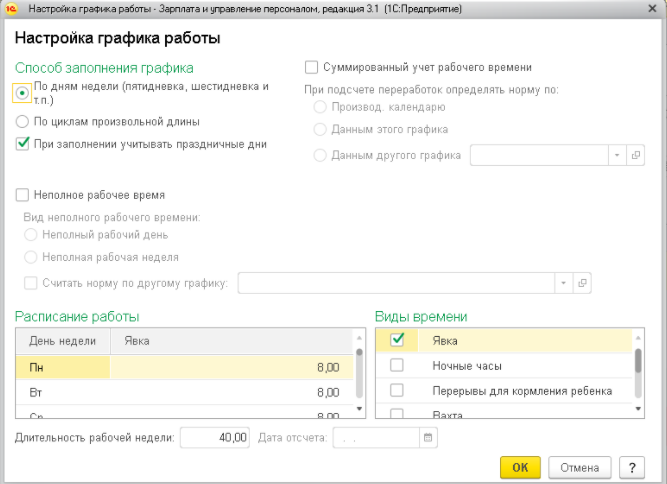Click the Длительность рабочей недели field
Viewport: 667px width, 484px height.
(x=215, y=437)
